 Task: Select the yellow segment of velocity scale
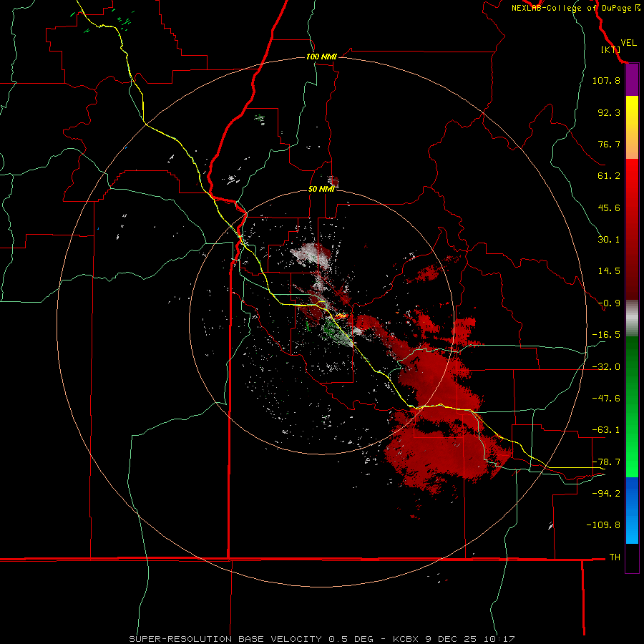click(632, 115)
